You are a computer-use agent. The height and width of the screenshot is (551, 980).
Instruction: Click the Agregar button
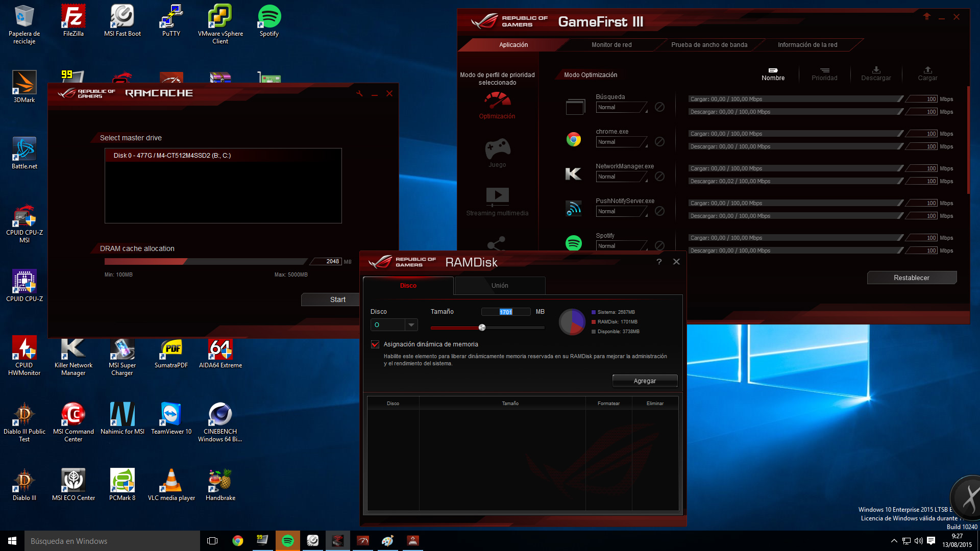click(x=645, y=381)
